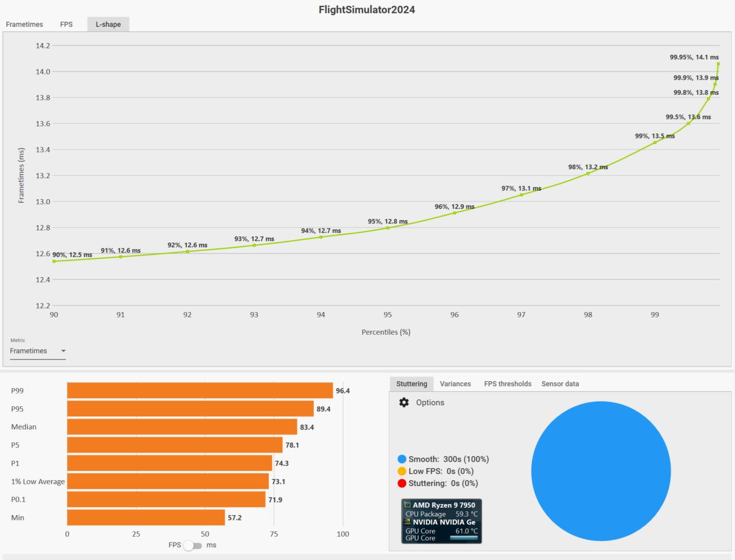Click the 95% data point on curve
Image resolution: width=735 pixels, height=560 pixels.
[388, 228]
